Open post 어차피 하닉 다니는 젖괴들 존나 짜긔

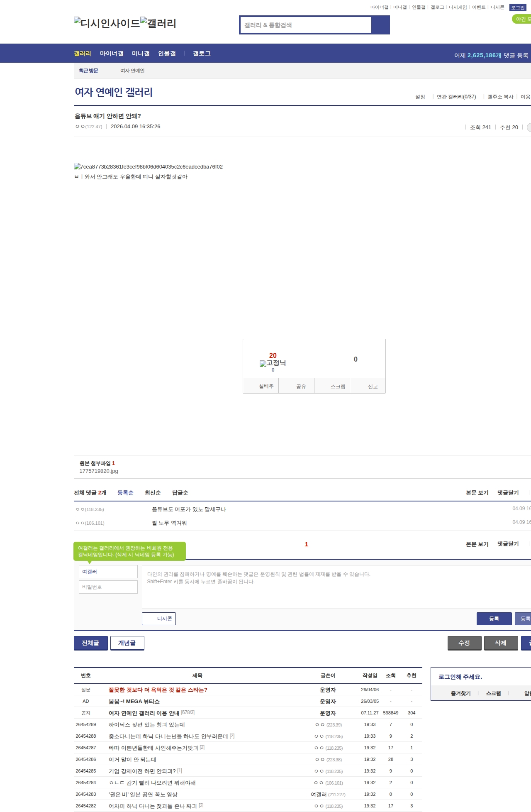click(x=153, y=806)
